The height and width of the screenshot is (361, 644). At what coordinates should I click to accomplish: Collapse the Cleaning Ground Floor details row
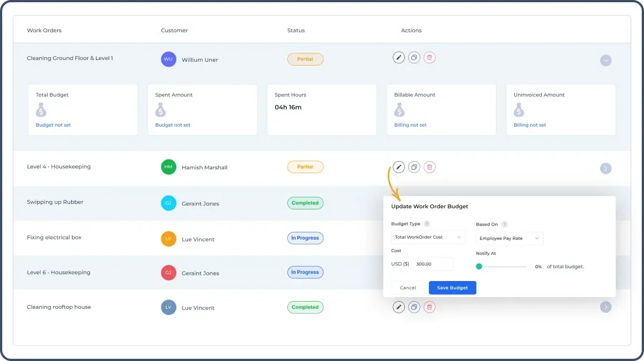tap(605, 60)
